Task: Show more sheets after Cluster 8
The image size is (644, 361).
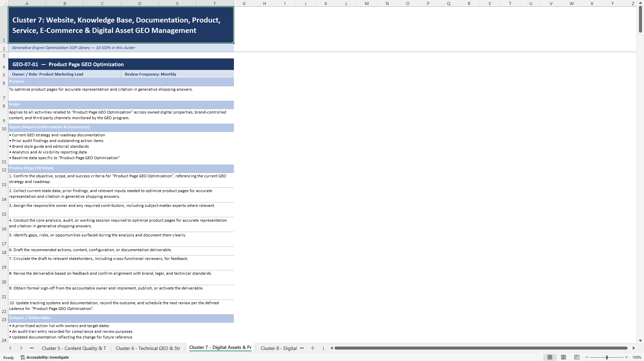Action: 302,348
